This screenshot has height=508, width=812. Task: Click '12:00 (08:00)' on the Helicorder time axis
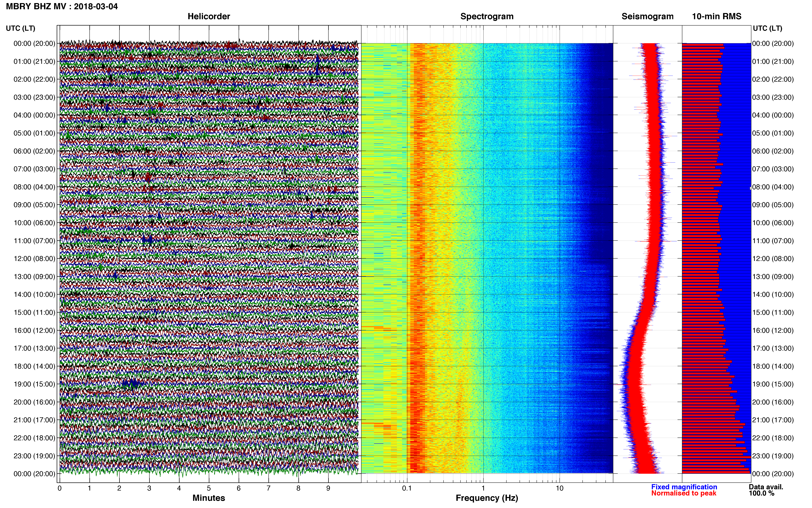coord(34,259)
